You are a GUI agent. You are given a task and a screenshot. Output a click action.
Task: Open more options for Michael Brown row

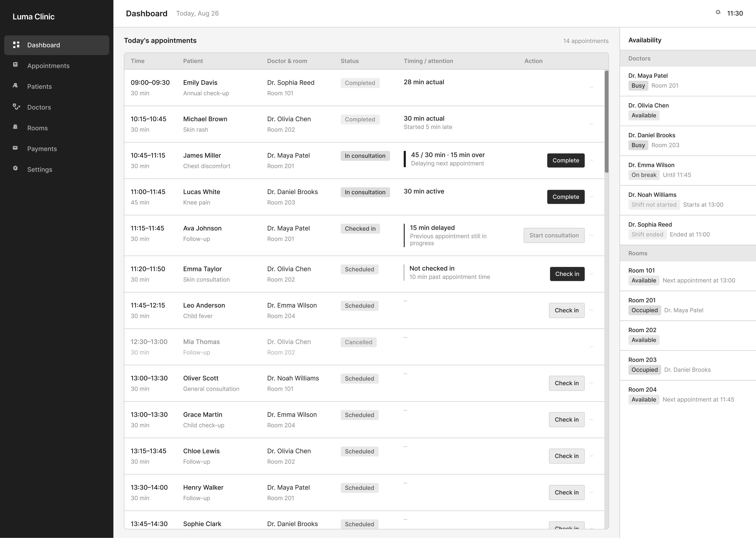pos(591,124)
